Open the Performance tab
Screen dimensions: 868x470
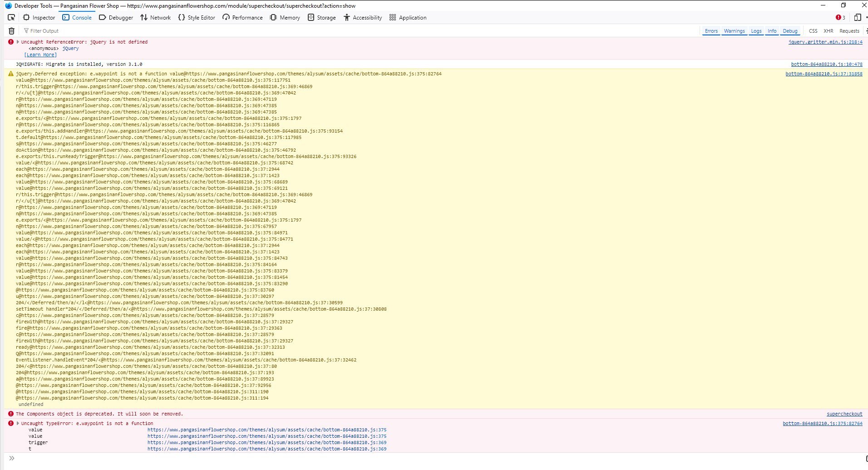[243, 17]
